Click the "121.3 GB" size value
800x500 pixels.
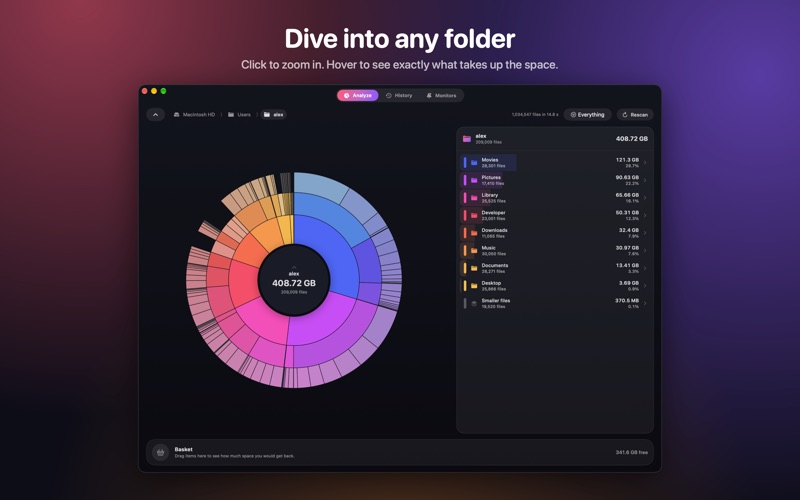click(x=627, y=160)
